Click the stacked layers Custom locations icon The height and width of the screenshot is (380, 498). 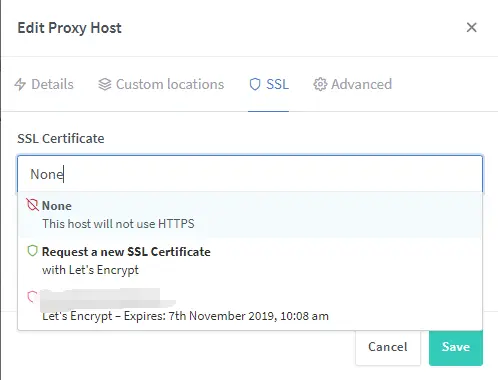[105, 84]
